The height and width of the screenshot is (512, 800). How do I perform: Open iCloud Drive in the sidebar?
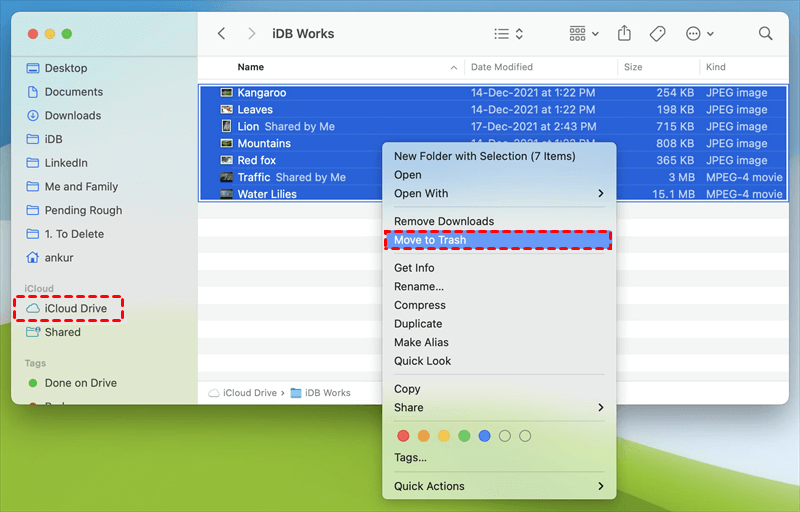coord(75,309)
